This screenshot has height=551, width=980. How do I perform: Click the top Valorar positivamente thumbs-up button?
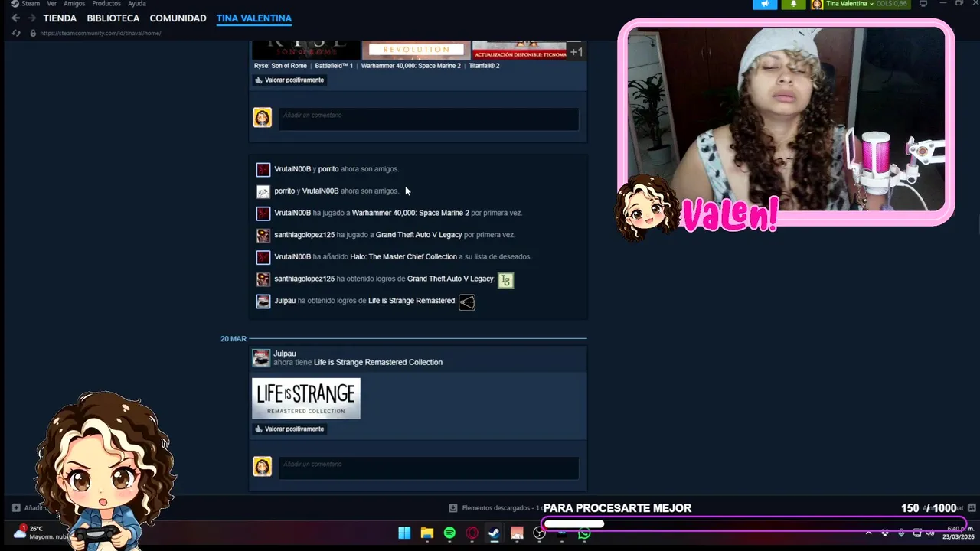point(289,80)
